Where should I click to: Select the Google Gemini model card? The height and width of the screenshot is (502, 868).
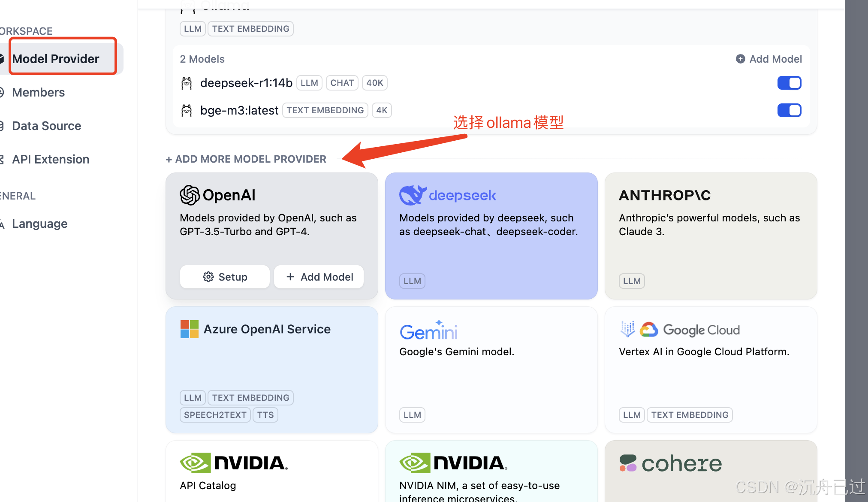click(x=491, y=370)
